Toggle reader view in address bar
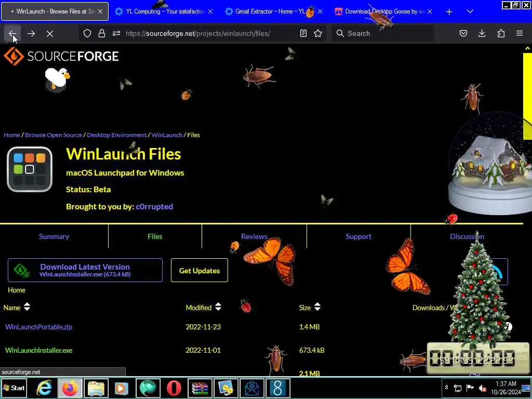The image size is (532, 399). click(x=303, y=33)
